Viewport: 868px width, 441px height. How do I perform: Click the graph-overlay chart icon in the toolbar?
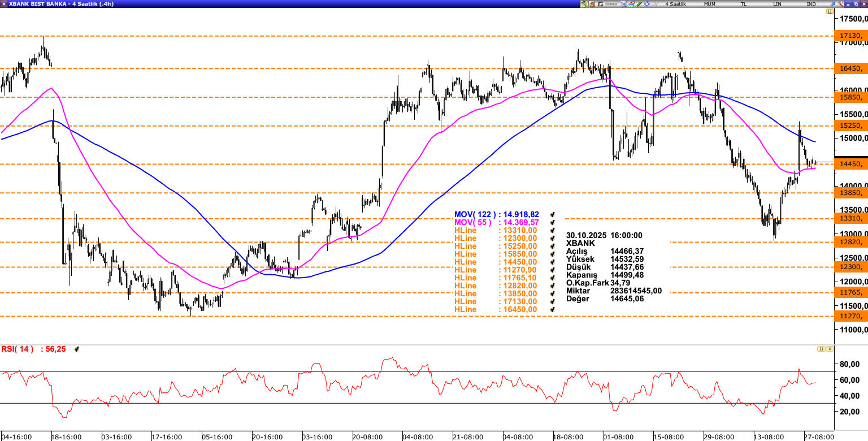pyautogui.click(x=631, y=3)
